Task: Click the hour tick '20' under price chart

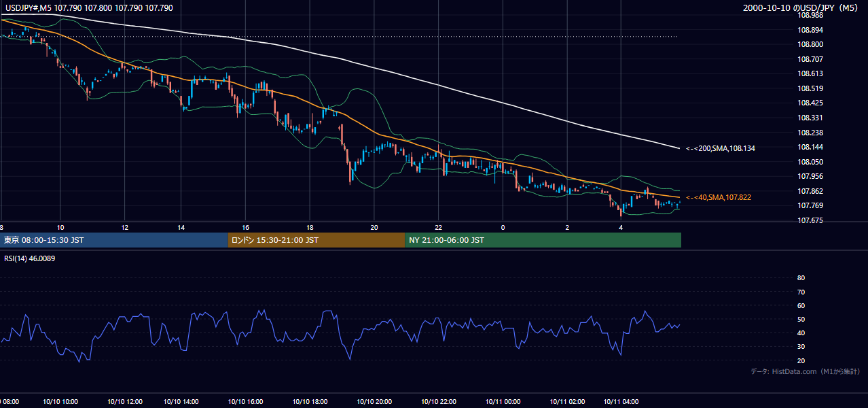Action: pos(374,227)
